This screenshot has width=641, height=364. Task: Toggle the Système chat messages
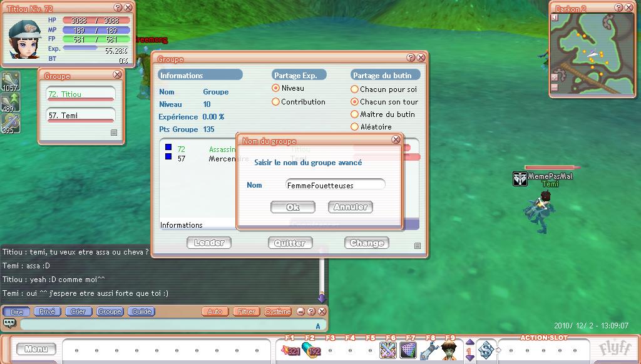point(278,311)
